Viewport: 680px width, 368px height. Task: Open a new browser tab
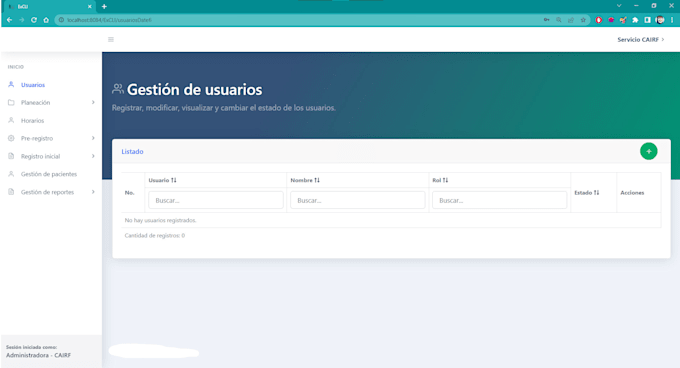coord(104,7)
